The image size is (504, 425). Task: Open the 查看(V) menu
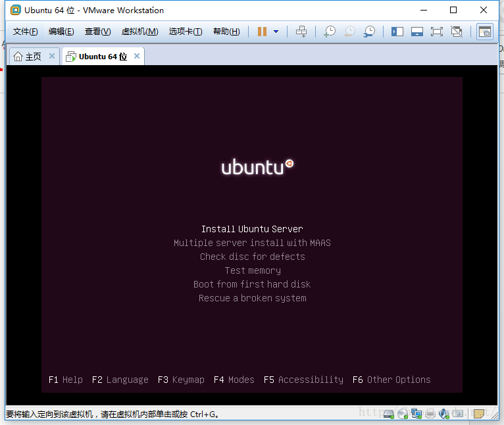98,32
